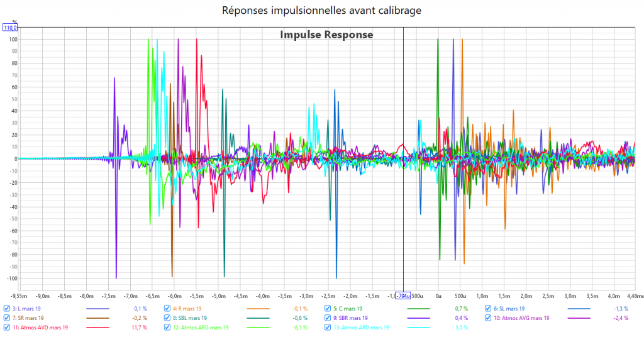
Task: Hide the '11: Atmos AVD mars 19' trace
Action: click(x=7, y=328)
